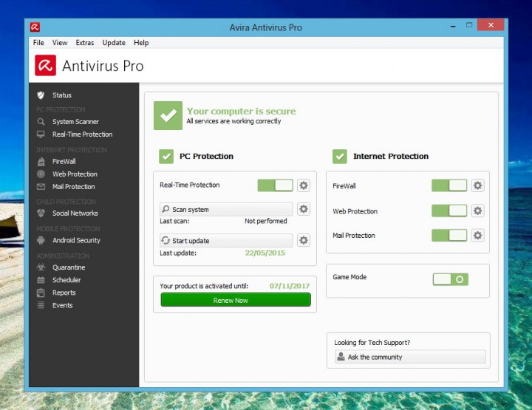Click Ask the community button
The width and height of the screenshot is (532, 410).
pos(410,357)
